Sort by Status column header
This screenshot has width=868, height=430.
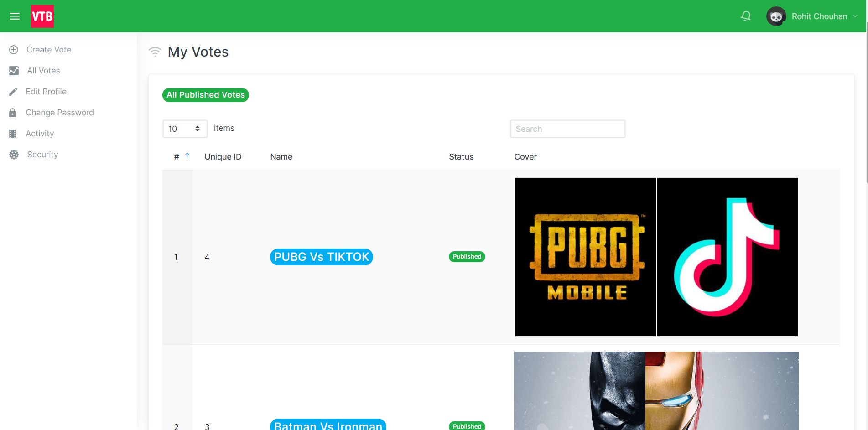point(461,157)
